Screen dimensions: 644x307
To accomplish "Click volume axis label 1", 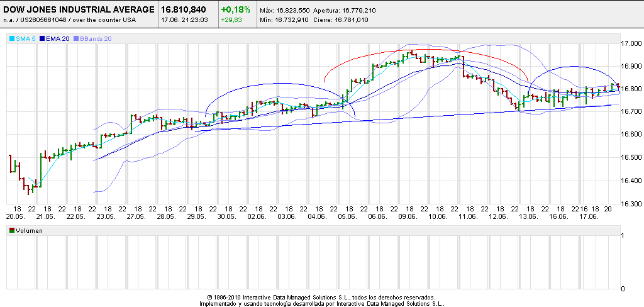I will (x=623, y=235).
